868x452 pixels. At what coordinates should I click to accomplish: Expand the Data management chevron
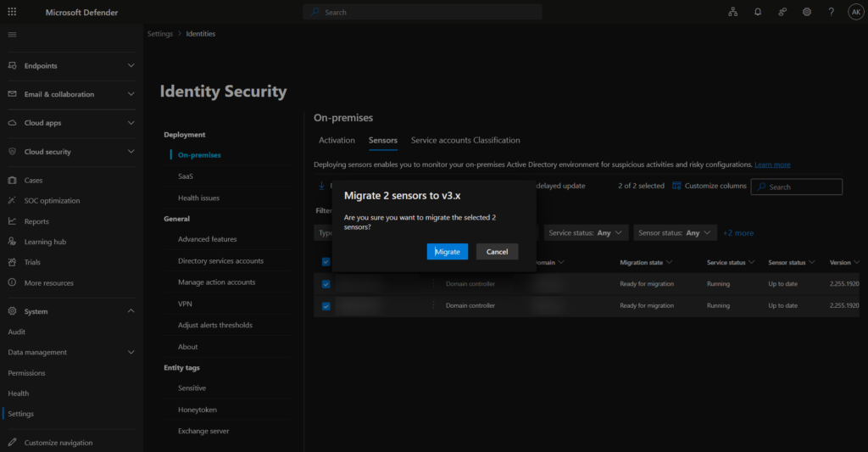coord(131,352)
